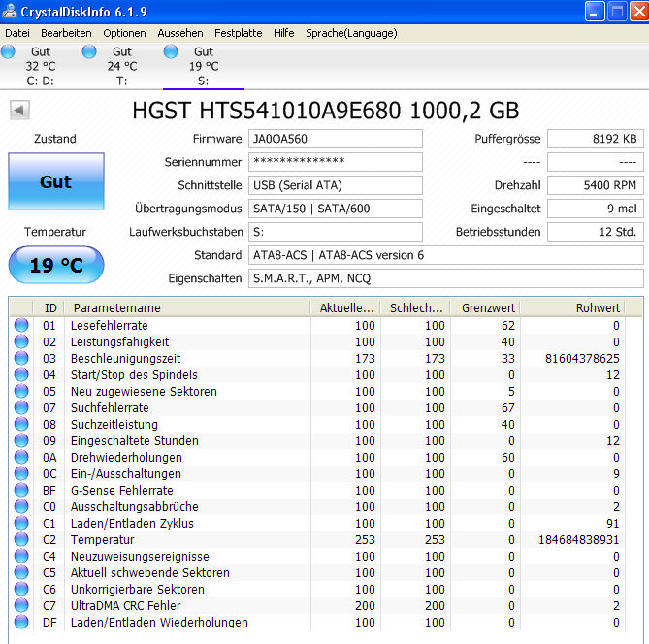Click the Laufwerksbuchstaben field S:
The image size is (649, 644).
[x=336, y=232]
